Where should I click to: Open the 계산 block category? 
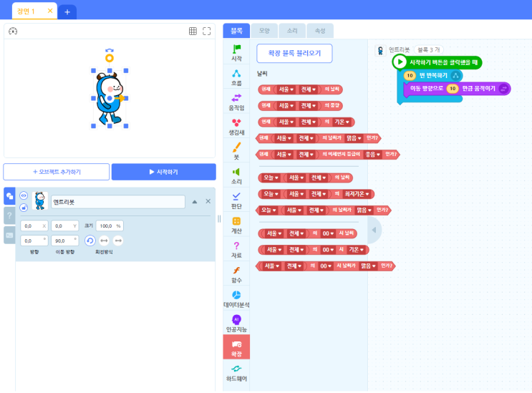(236, 225)
